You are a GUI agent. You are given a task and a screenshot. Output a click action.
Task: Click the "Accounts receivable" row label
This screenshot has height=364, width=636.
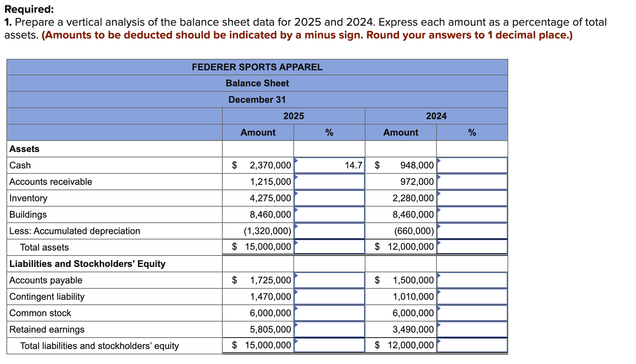[x=51, y=182]
